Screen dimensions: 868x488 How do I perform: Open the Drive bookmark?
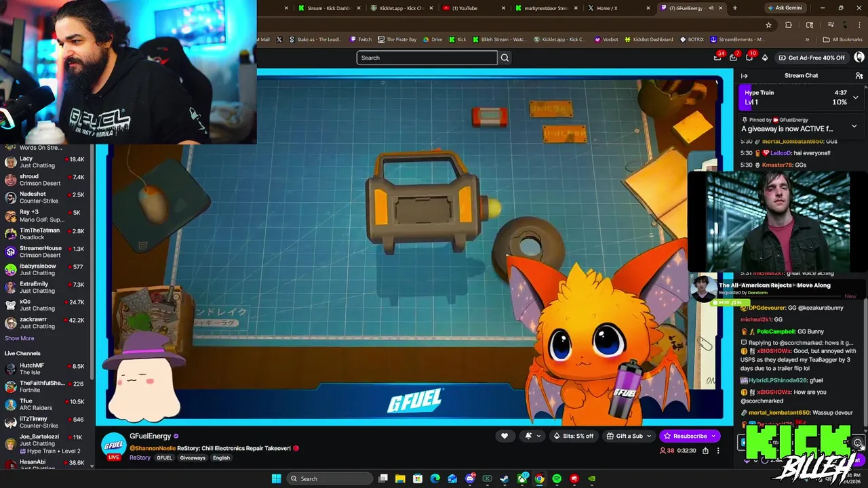coord(432,39)
